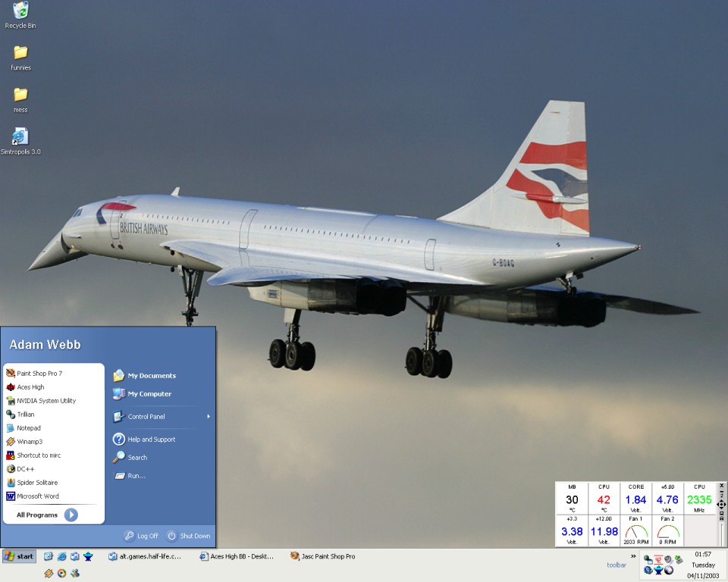The width and height of the screenshot is (728, 582).
Task: Expand the Control Panel submenu arrow
Action: [209, 416]
